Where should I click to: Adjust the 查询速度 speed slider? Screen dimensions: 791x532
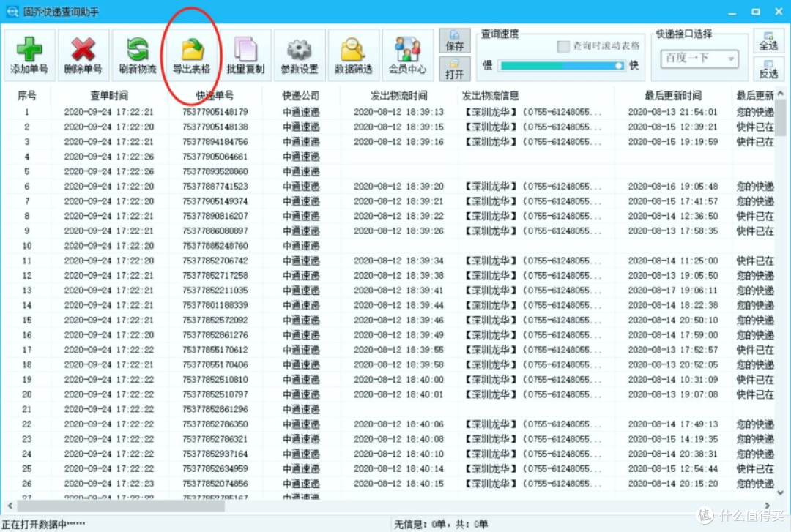click(x=562, y=66)
